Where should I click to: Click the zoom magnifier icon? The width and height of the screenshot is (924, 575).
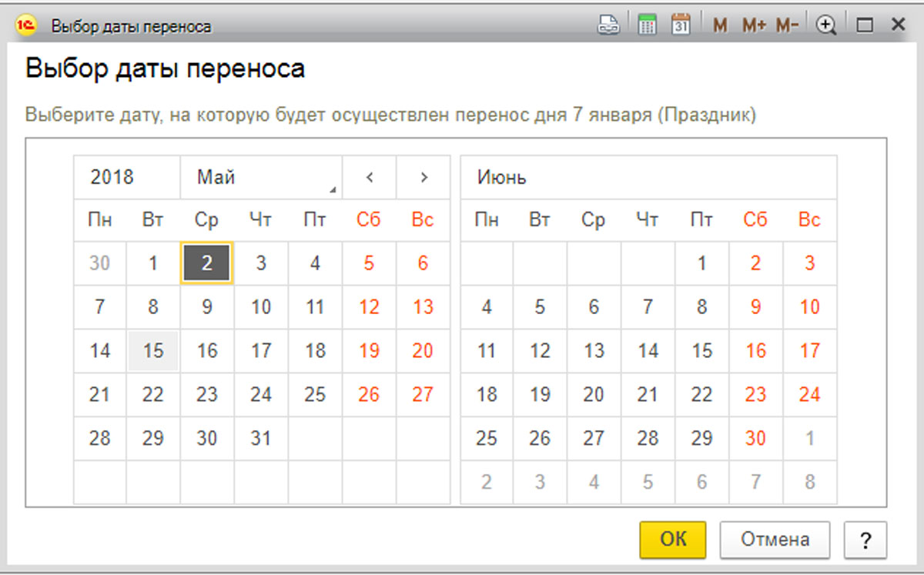[x=826, y=25]
